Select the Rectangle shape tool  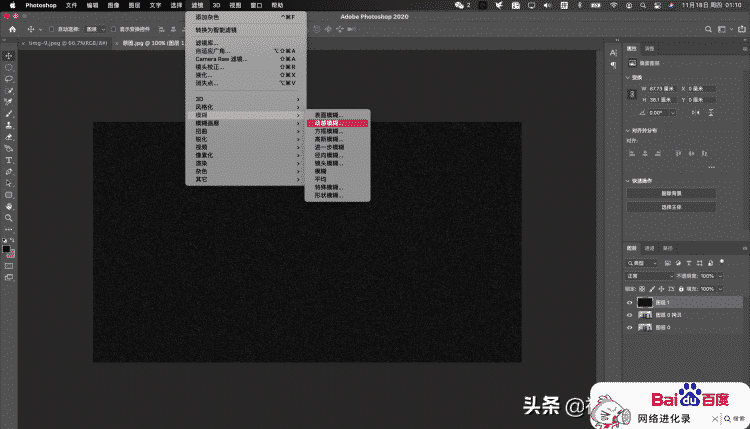[x=9, y=195]
